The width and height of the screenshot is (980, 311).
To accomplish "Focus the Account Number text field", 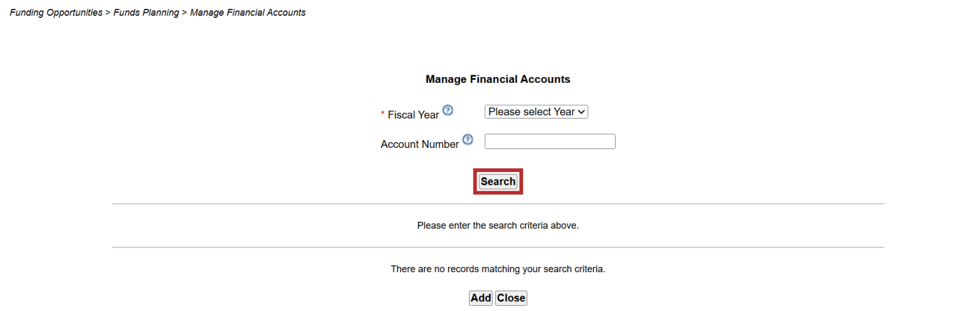I will (550, 141).
